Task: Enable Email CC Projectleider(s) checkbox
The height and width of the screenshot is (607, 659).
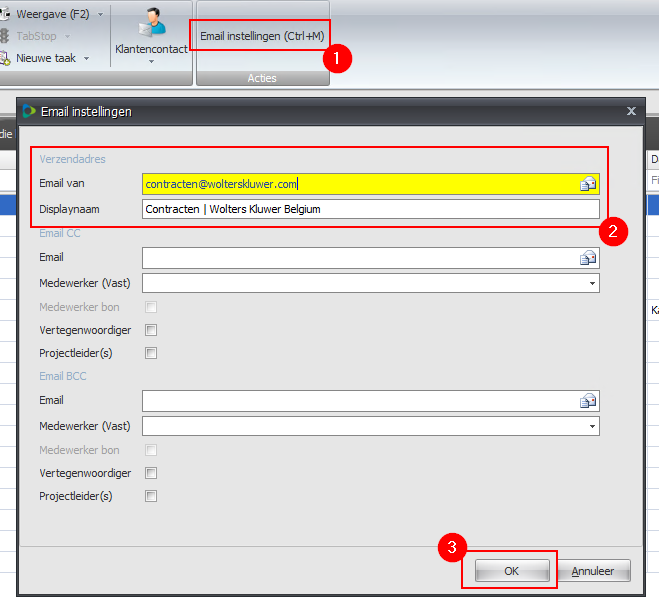Action: pyautogui.click(x=151, y=353)
